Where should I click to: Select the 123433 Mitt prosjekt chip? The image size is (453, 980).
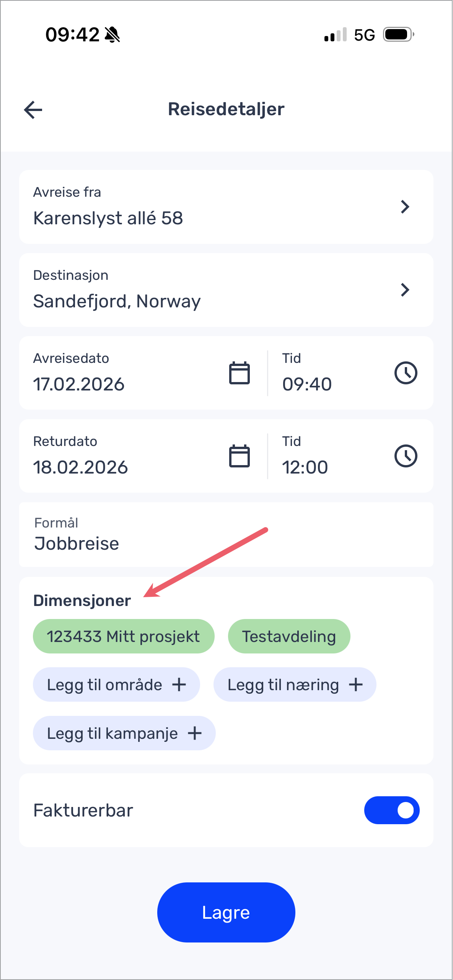pos(124,636)
